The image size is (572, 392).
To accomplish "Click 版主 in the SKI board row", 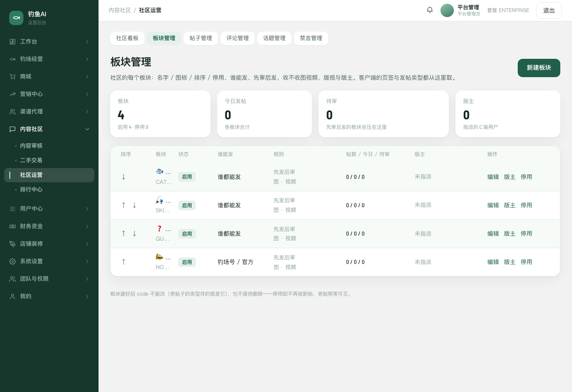I will point(510,205).
